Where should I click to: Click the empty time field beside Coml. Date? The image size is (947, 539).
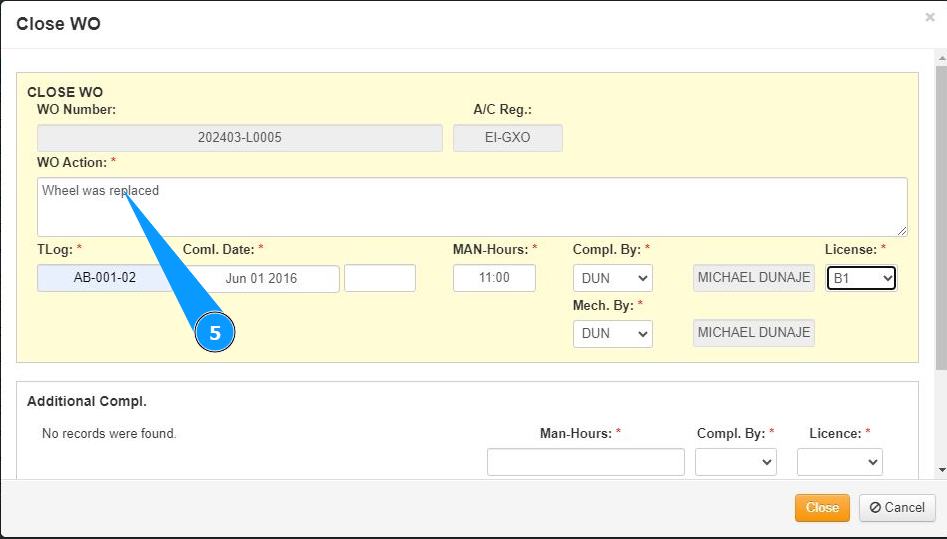380,278
